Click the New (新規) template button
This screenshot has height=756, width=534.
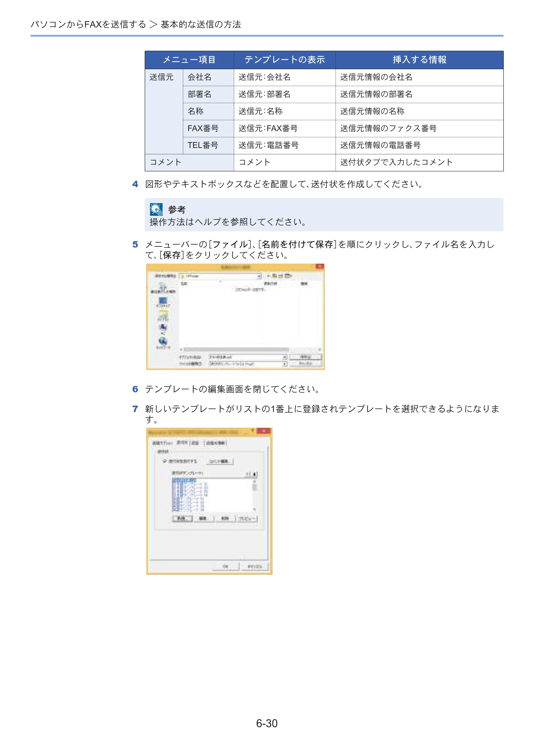click(x=182, y=518)
